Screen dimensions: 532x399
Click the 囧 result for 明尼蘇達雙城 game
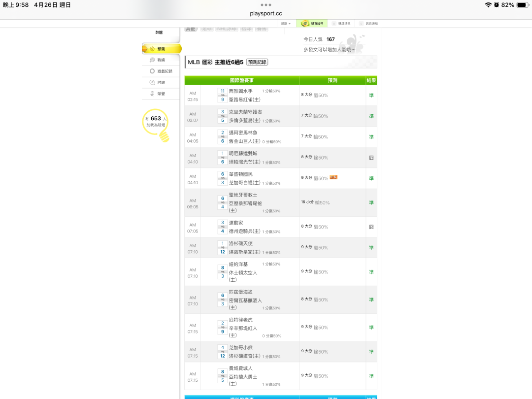pyautogui.click(x=371, y=158)
